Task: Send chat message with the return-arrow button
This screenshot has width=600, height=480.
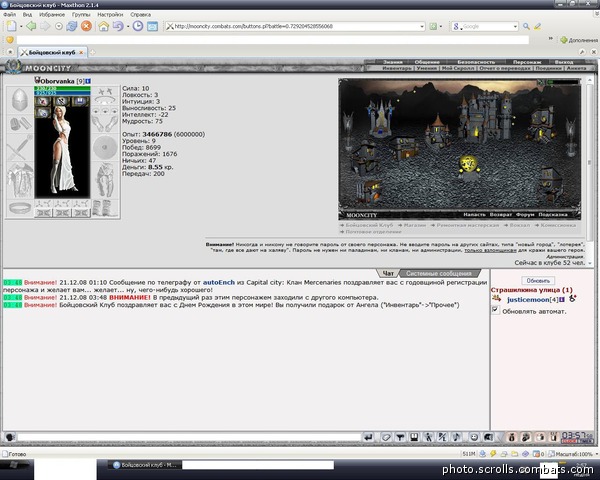Action: click(368, 437)
